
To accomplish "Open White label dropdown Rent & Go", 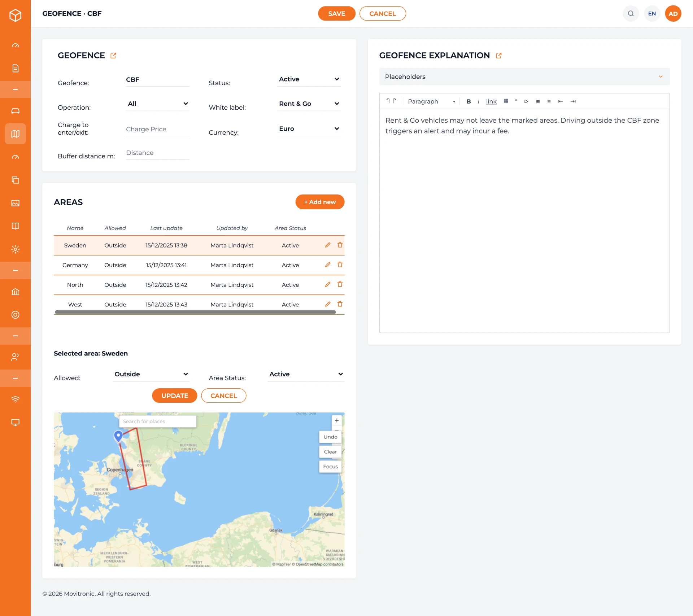I will 309,104.
